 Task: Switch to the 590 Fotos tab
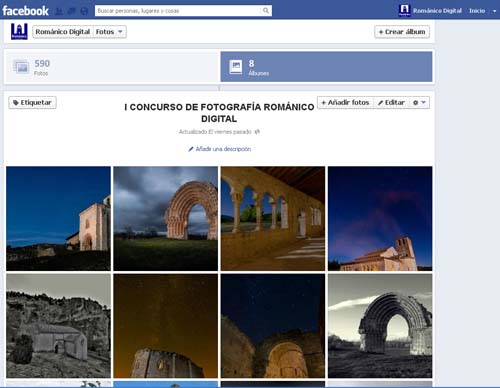pyautogui.click(x=112, y=67)
